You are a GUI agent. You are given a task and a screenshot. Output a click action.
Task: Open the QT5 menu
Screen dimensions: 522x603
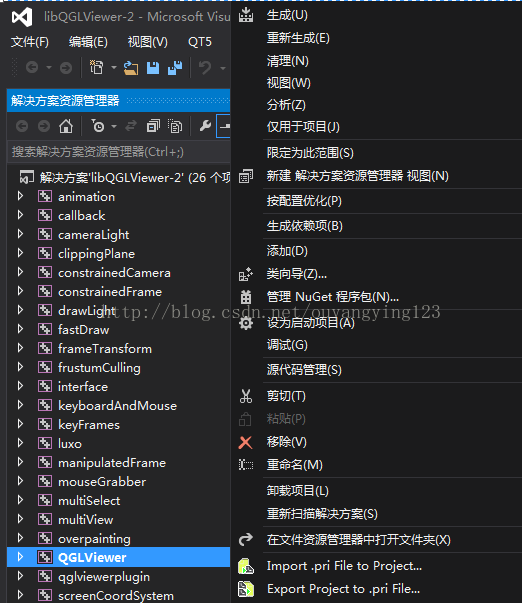200,42
